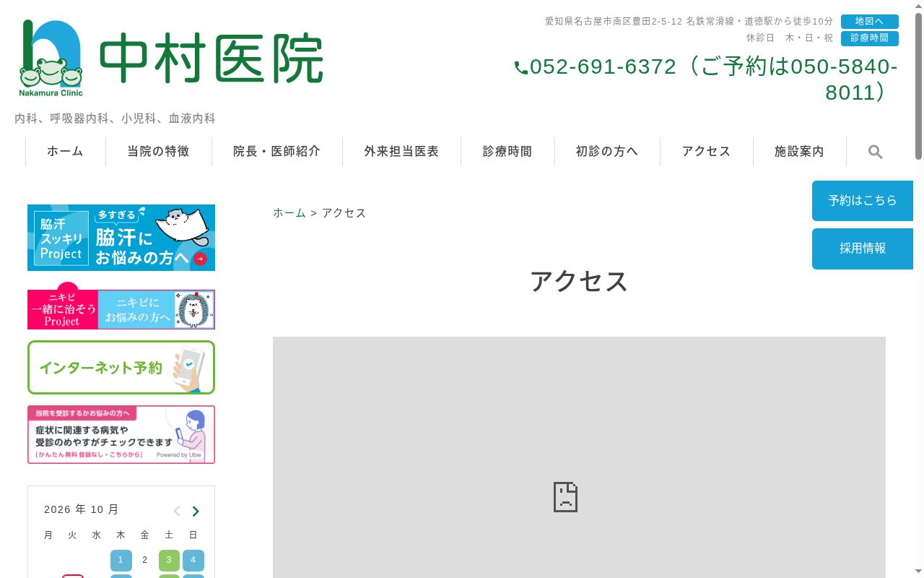Open 外来担当医表 menu item
The image size is (924, 578).
tap(401, 152)
